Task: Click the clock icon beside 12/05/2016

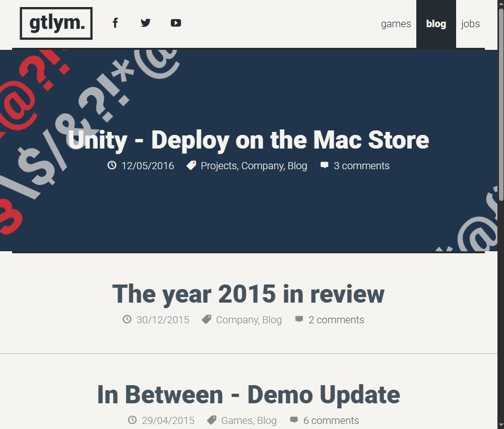Action: 112,165
